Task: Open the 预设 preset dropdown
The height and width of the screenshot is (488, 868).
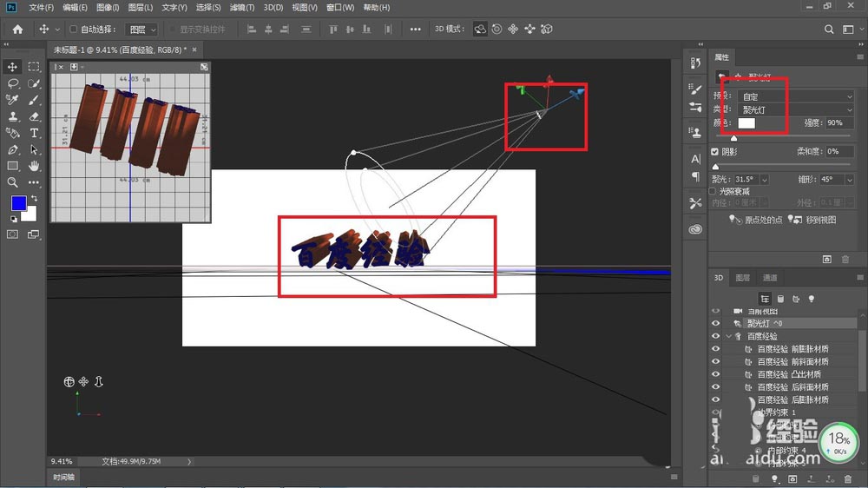Action: 796,96
